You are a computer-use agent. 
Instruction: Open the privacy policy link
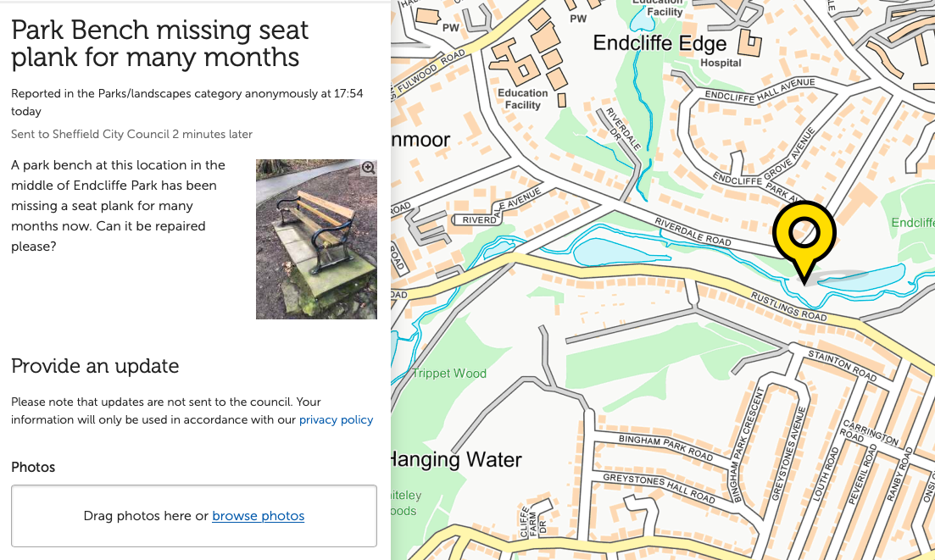click(336, 419)
